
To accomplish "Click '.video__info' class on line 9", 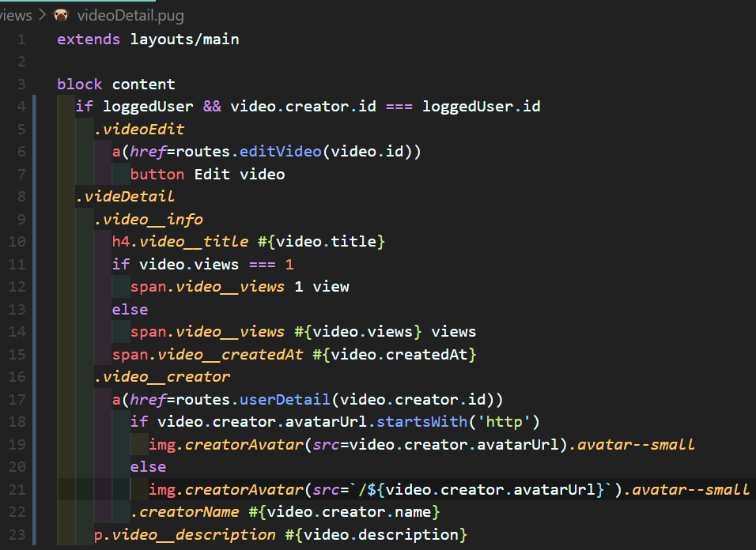I will click(x=148, y=219).
